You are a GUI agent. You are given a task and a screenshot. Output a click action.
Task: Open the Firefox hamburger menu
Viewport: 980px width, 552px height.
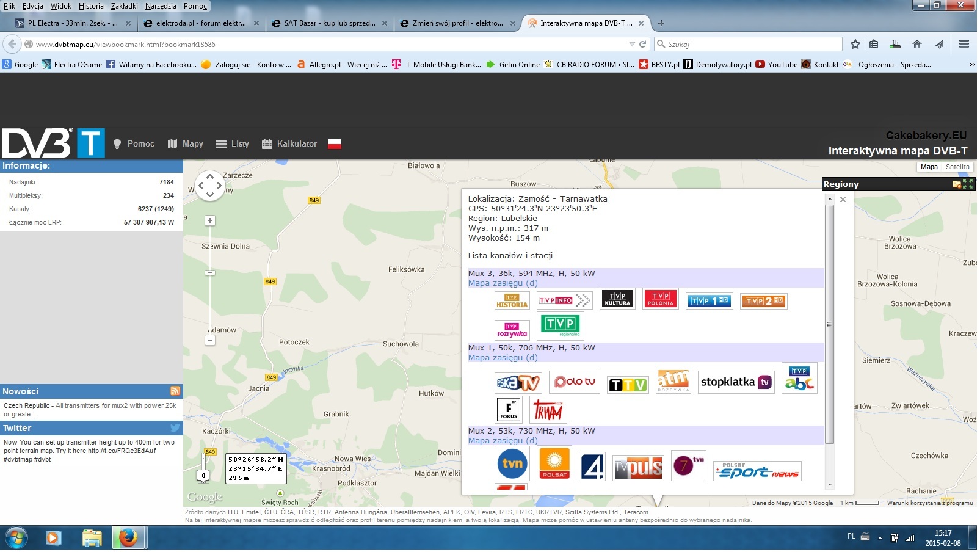(965, 45)
